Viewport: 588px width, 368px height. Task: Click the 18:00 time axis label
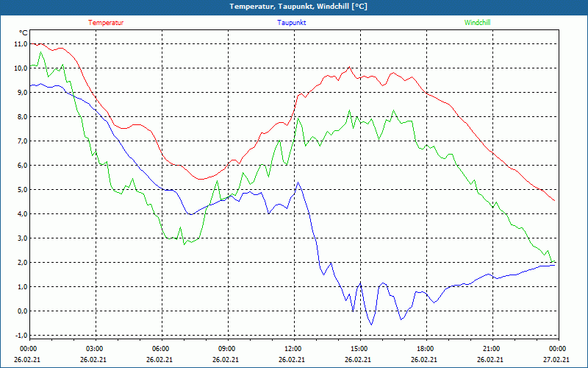click(x=426, y=349)
